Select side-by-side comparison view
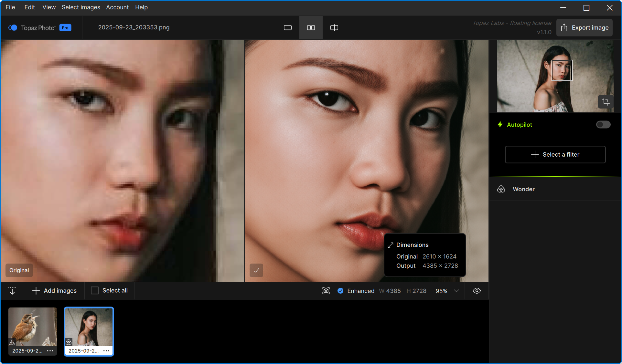The width and height of the screenshot is (622, 364). 311,28
